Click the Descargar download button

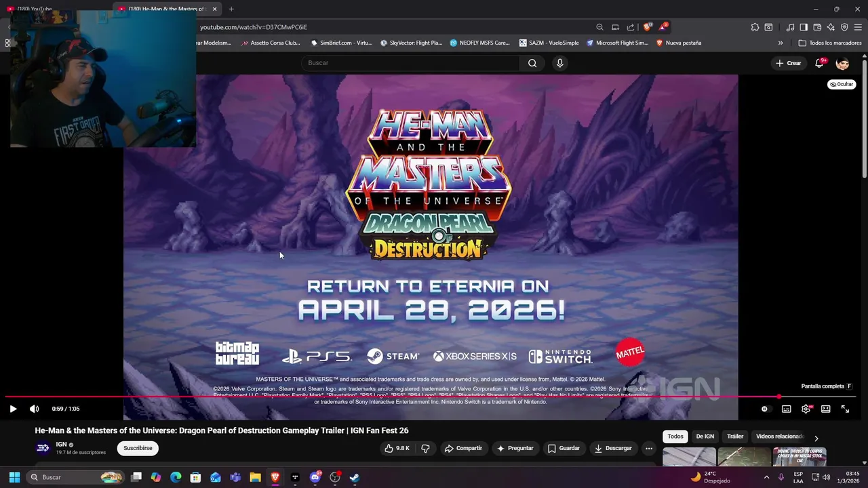pos(613,448)
